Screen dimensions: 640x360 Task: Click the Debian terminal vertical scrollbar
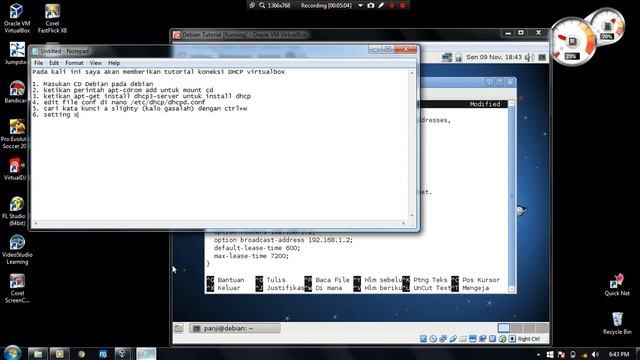pos(511,196)
